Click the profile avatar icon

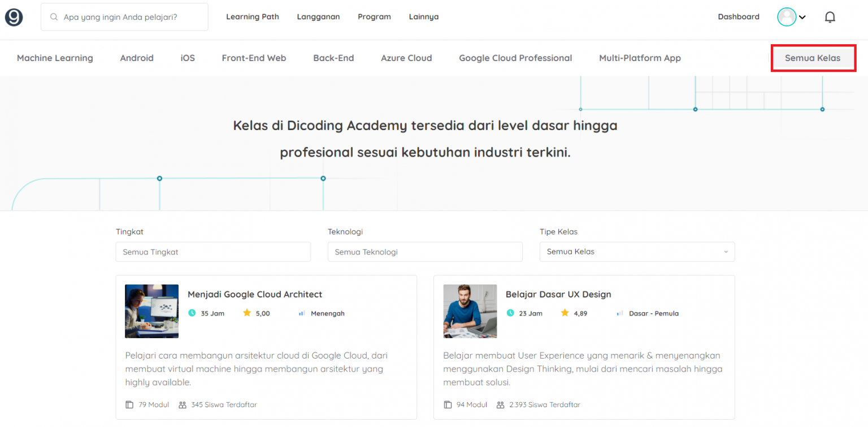click(x=786, y=16)
